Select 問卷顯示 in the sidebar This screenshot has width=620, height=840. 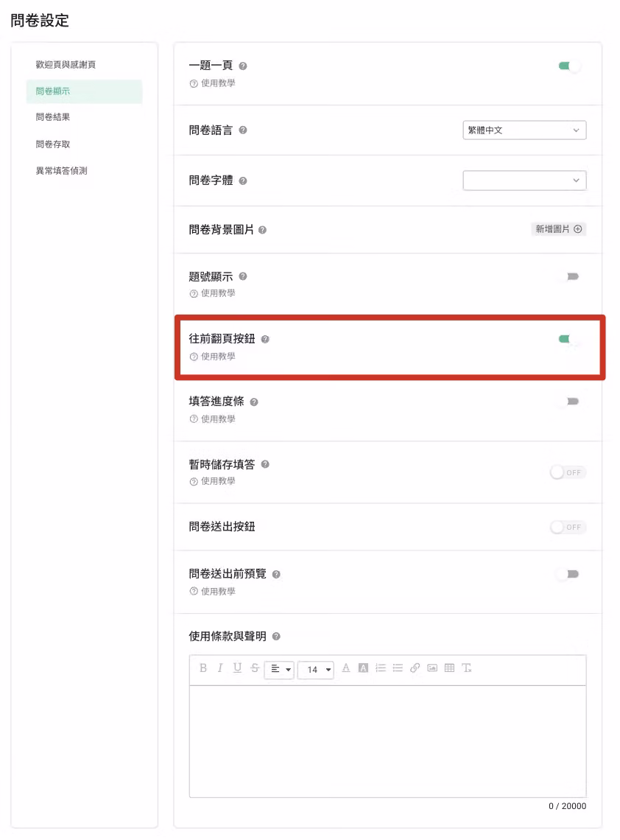(x=85, y=91)
